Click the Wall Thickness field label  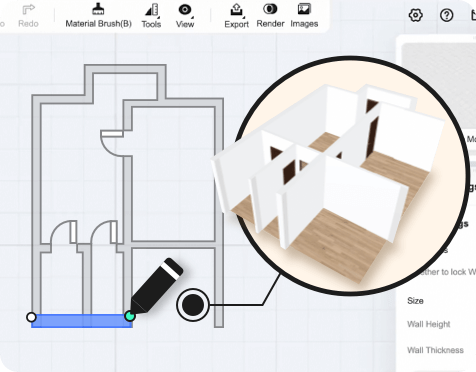pos(435,350)
